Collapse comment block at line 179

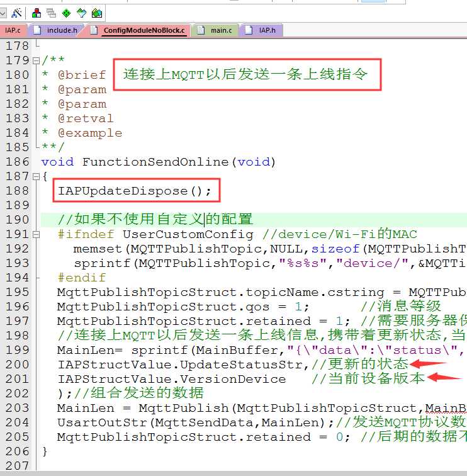(36, 60)
